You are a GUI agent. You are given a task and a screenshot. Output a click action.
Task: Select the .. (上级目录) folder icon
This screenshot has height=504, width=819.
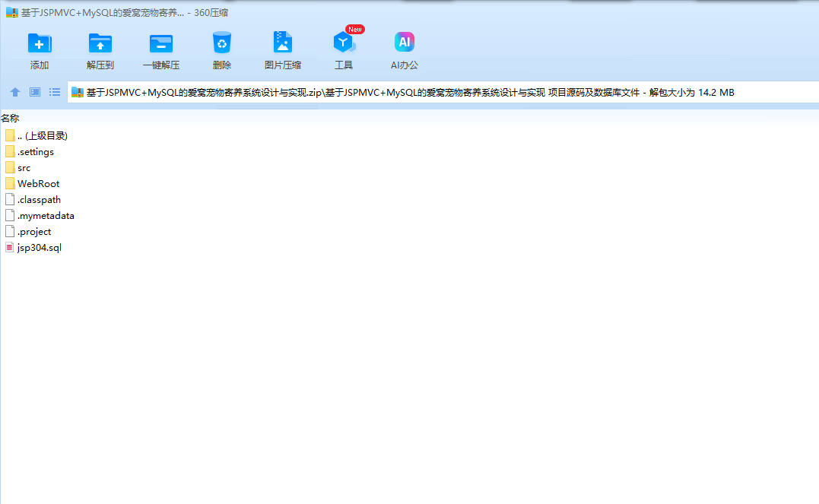coord(10,136)
